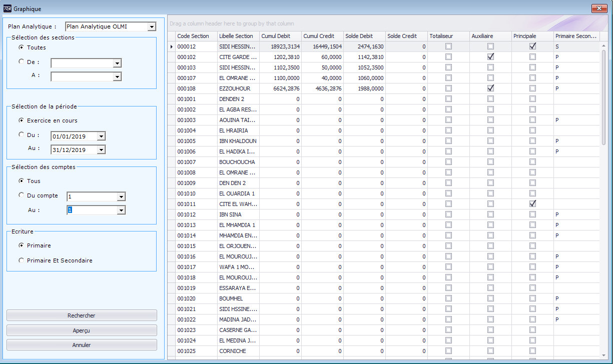Open the A section dropdown
This screenshot has height=364, width=613.
[x=117, y=77]
